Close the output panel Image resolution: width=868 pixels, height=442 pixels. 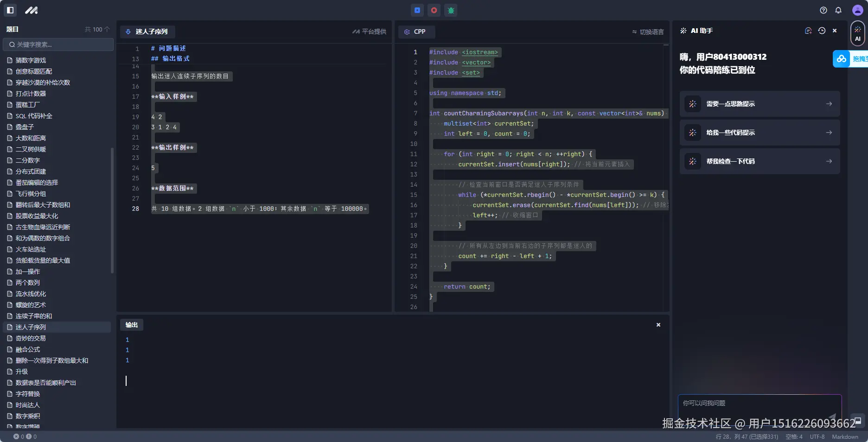[658, 325]
